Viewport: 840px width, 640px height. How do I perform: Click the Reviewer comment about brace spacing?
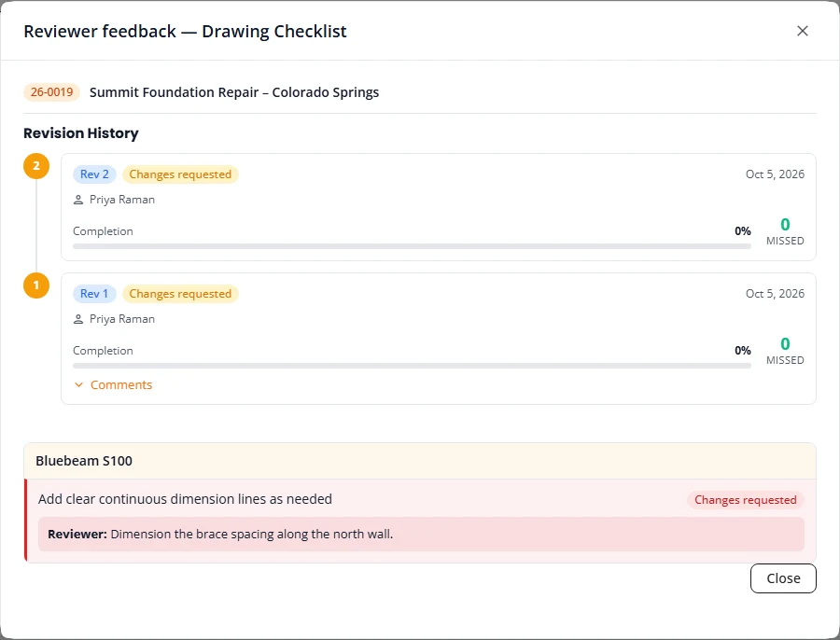(x=421, y=534)
